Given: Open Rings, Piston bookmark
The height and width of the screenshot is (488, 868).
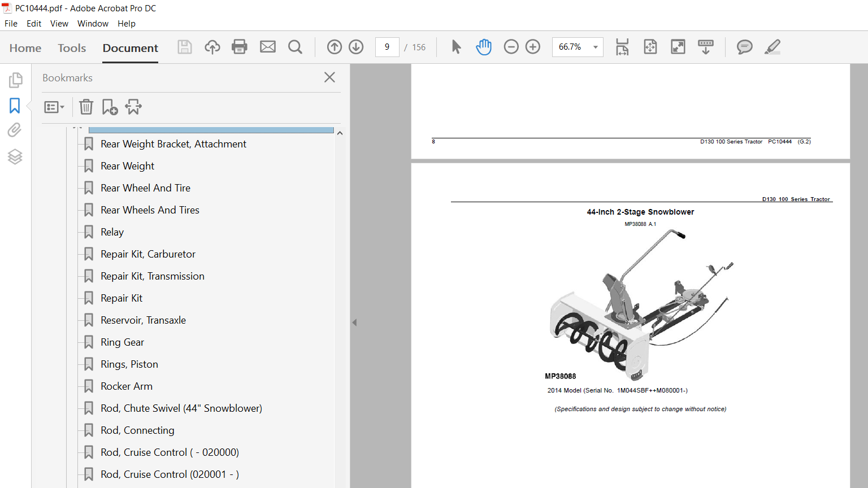Looking at the screenshot, I should (x=129, y=364).
